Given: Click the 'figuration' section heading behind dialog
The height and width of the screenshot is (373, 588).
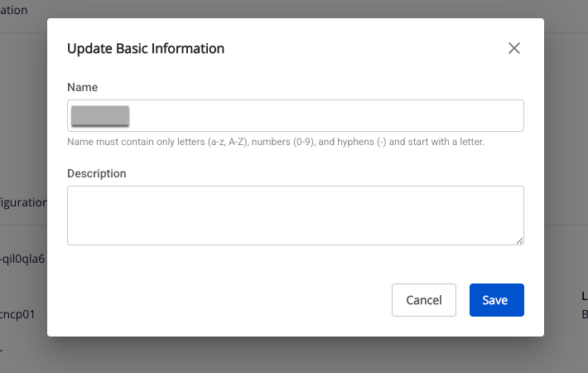Looking at the screenshot, I should [23, 202].
